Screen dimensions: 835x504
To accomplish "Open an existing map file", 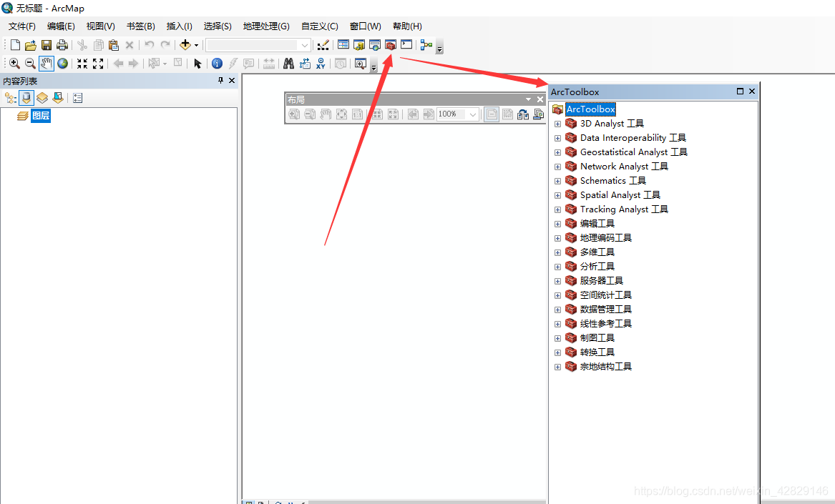I will point(31,45).
